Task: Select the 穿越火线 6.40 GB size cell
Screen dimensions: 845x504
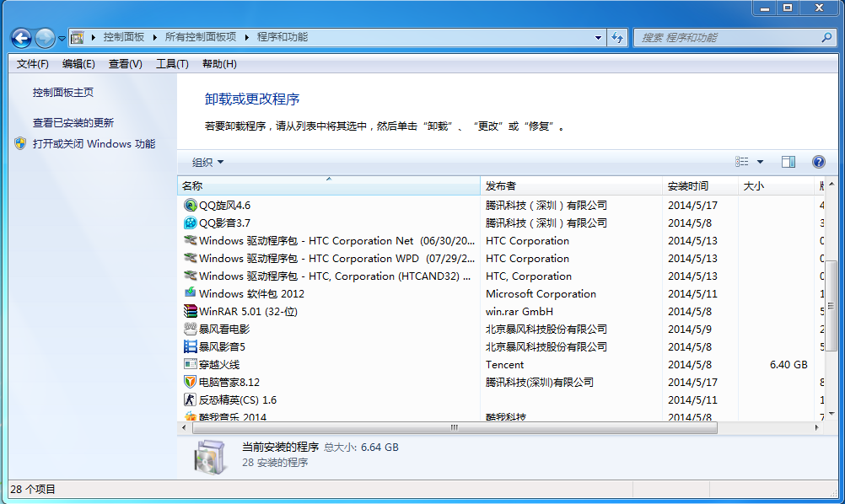Action: tap(788, 365)
